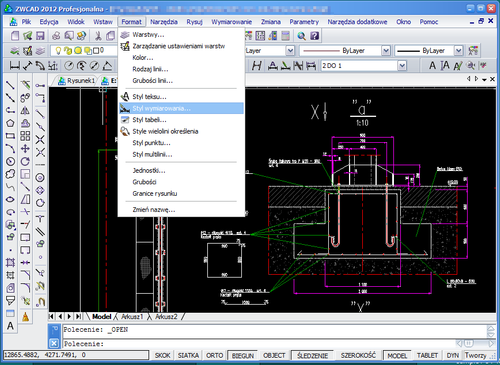
Task: Choose Styl wymiarowania from Format menu
Action: (181, 108)
